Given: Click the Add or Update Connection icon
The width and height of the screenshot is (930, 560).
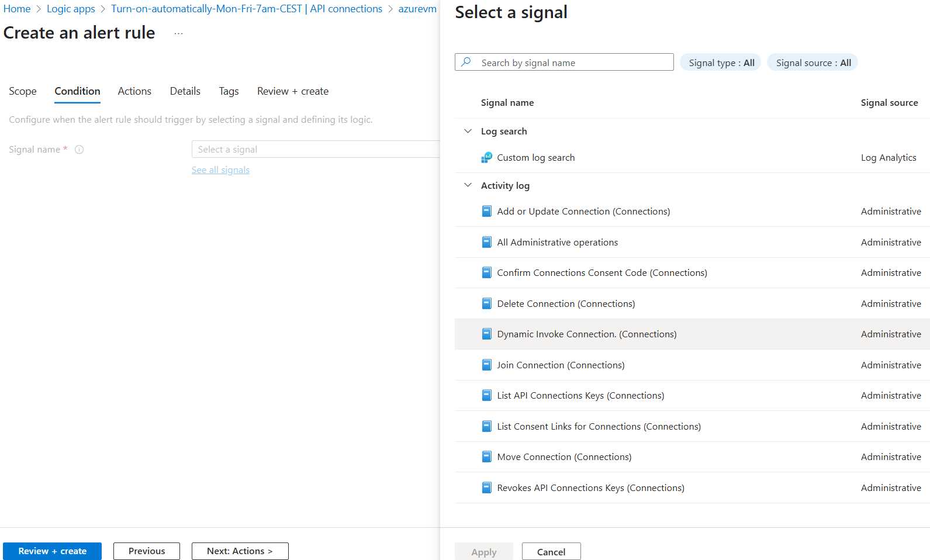Looking at the screenshot, I should (x=486, y=212).
